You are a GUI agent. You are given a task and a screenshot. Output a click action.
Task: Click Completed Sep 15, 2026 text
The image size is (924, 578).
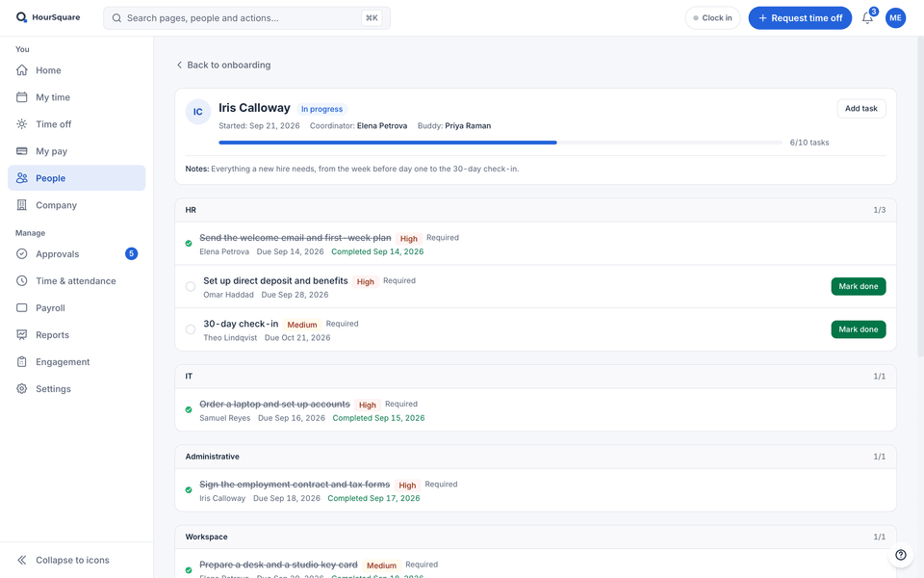(378, 418)
